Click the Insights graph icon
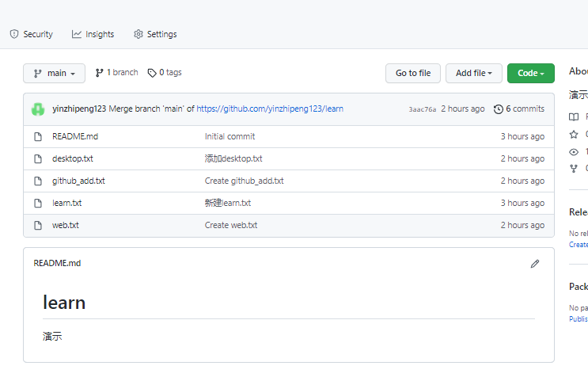This screenshot has height=381, width=588. (77, 34)
